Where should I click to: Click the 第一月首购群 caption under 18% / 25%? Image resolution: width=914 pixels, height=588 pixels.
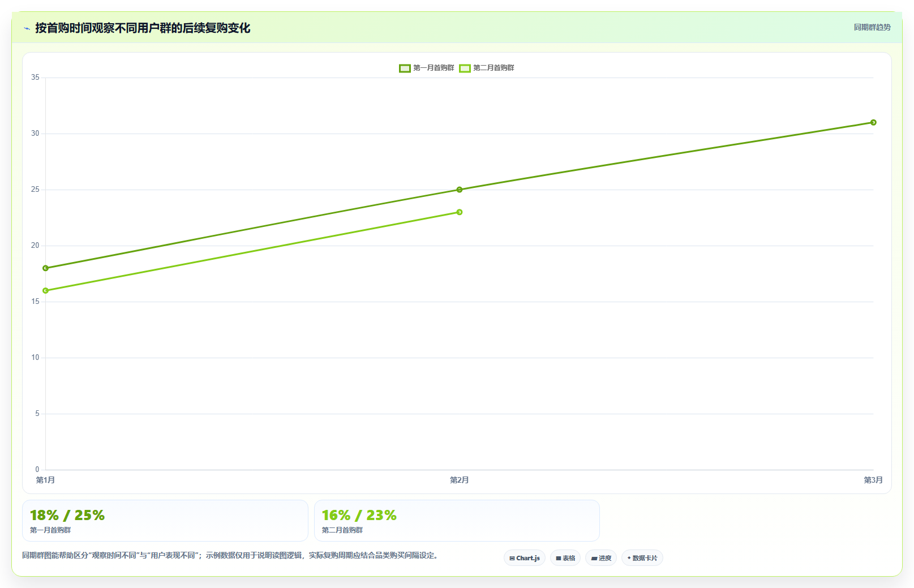tap(50, 530)
